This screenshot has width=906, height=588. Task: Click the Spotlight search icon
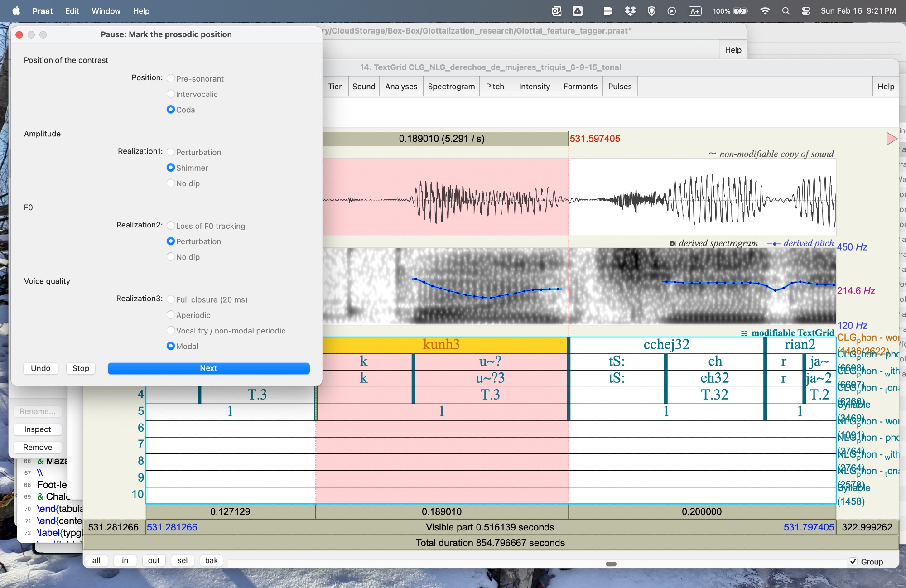pos(786,11)
